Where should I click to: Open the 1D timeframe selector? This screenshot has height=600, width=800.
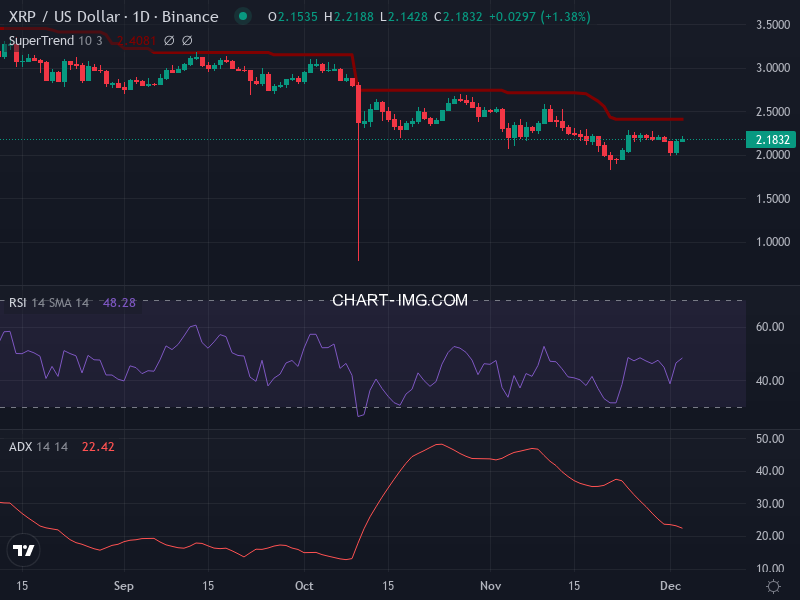click(140, 17)
